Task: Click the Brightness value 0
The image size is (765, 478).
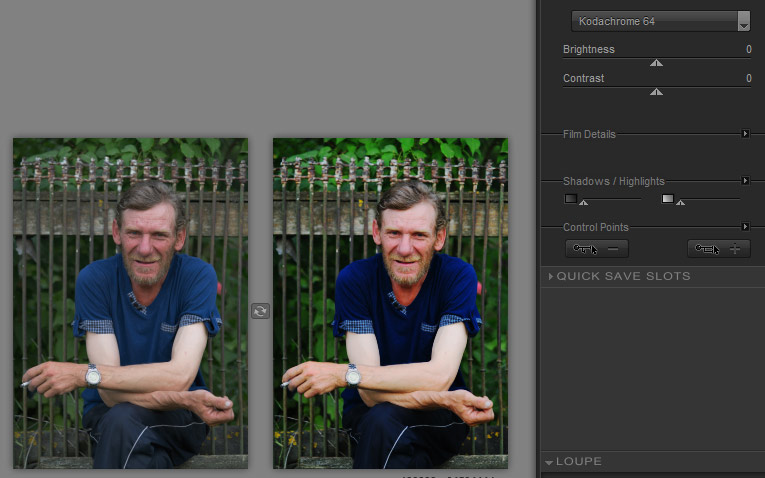Action: point(748,49)
